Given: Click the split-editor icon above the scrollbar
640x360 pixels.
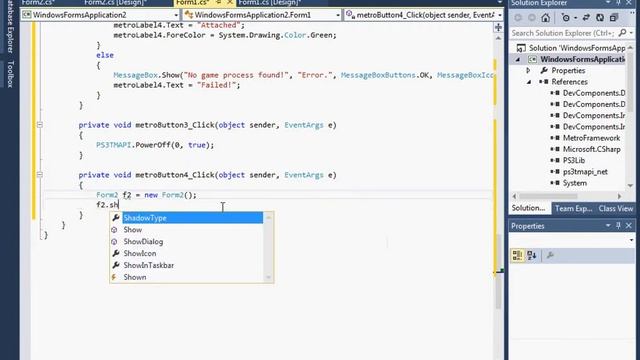Looking at the screenshot, I should pyautogui.click(x=498, y=27).
